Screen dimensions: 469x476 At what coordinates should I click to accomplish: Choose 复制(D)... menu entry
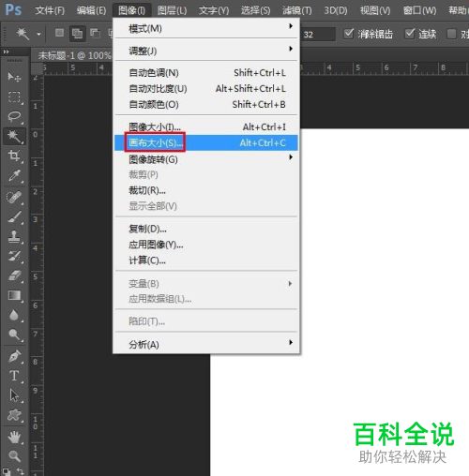[206, 229]
